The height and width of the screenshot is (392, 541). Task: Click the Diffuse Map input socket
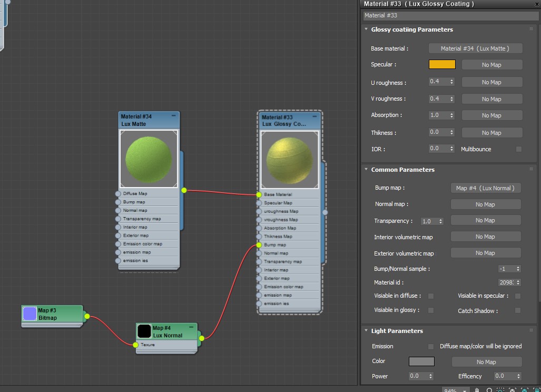pos(118,194)
